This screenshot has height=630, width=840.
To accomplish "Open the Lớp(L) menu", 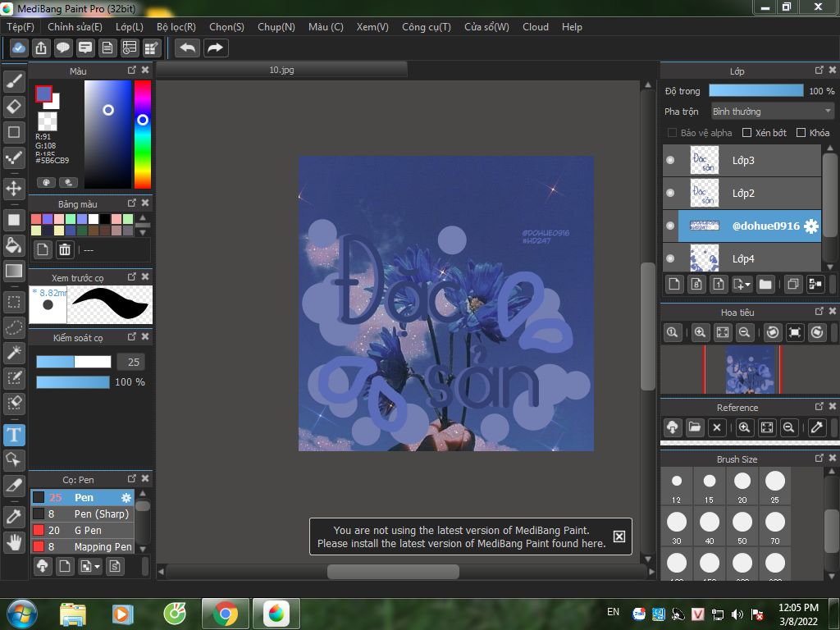I will pyautogui.click(x=130, y=27).
